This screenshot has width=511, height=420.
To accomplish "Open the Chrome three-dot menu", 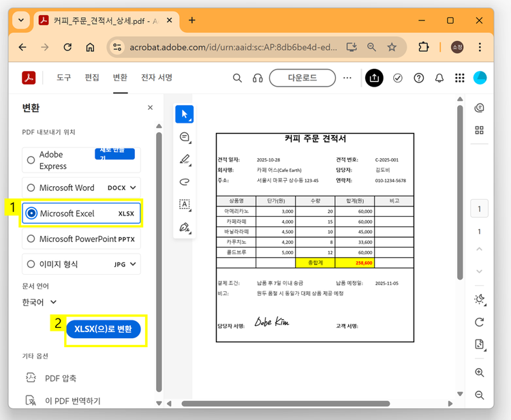I will pos(480,47).
